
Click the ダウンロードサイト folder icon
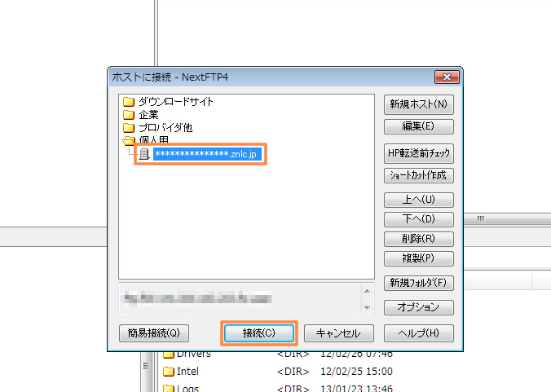pos(129,102)
